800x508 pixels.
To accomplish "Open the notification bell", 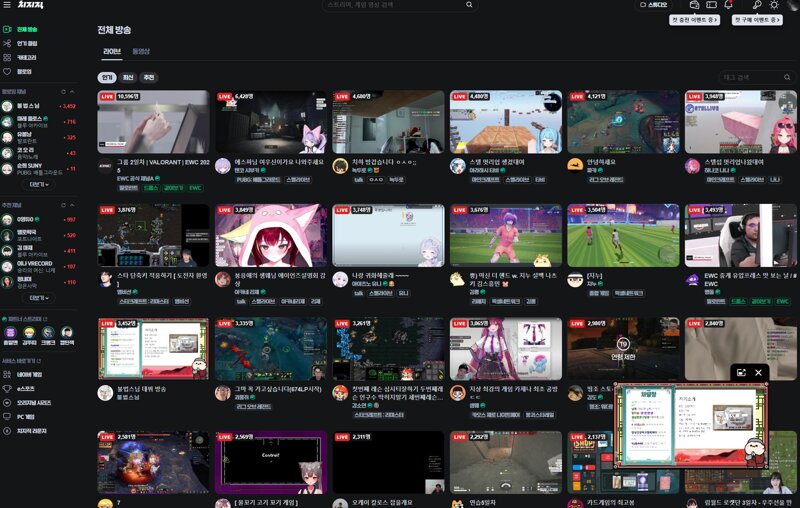I will click(x=729, y=5).
